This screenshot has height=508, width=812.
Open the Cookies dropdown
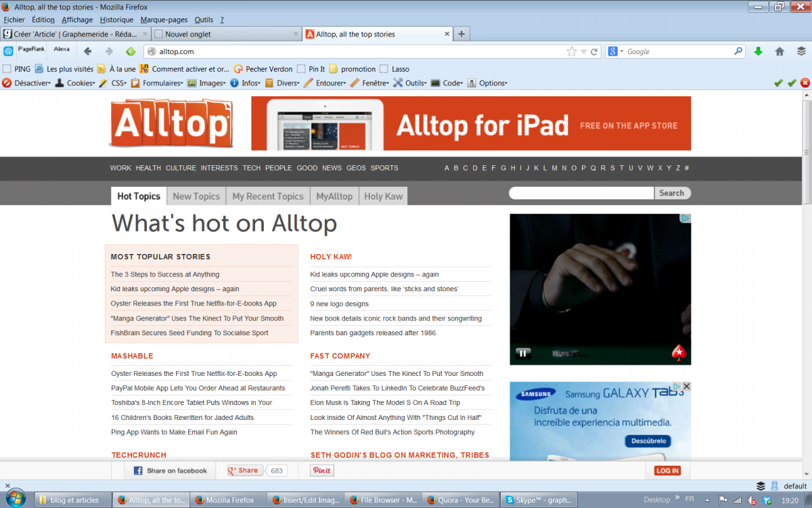pos(76,83)
